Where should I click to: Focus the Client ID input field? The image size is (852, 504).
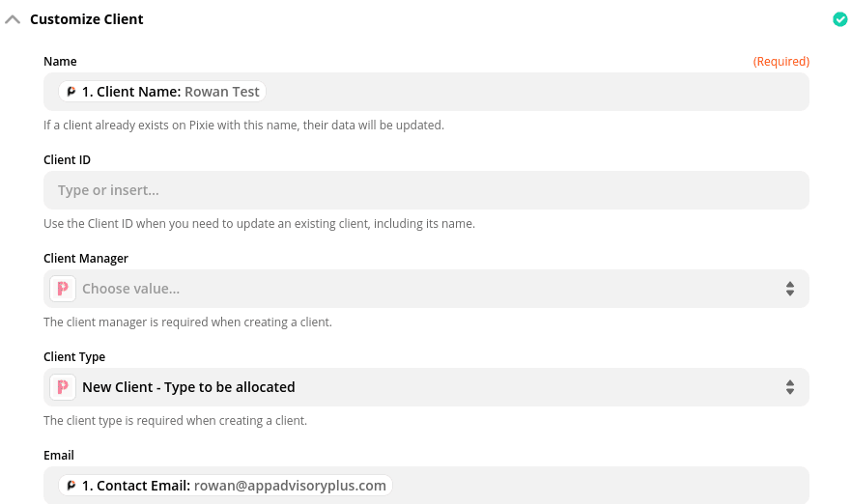tap(425, 190)
